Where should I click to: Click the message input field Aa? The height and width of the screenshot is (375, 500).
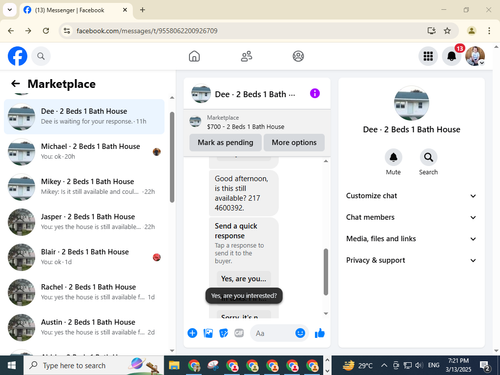(272, 333)
